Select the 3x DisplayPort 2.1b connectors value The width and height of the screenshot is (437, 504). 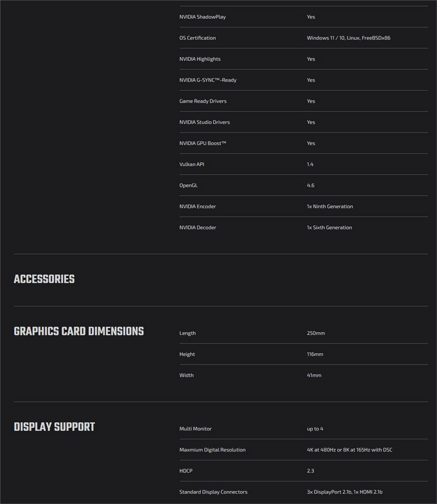(x=344, y=492)
